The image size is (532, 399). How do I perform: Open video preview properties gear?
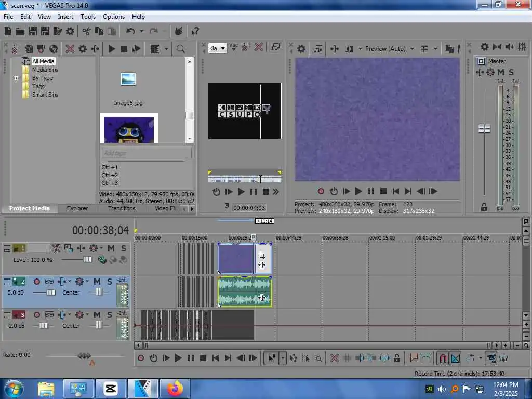click(301, 49)
